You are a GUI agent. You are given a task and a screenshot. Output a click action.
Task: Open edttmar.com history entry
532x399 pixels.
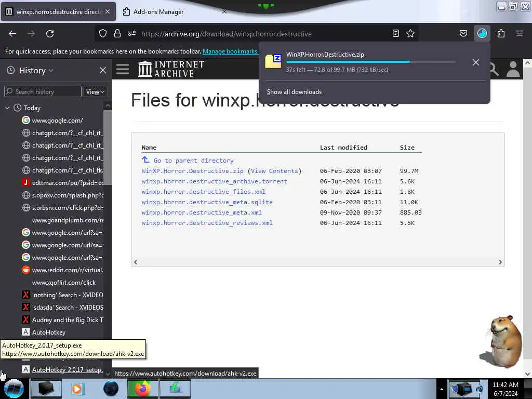(x=62, y=183)
